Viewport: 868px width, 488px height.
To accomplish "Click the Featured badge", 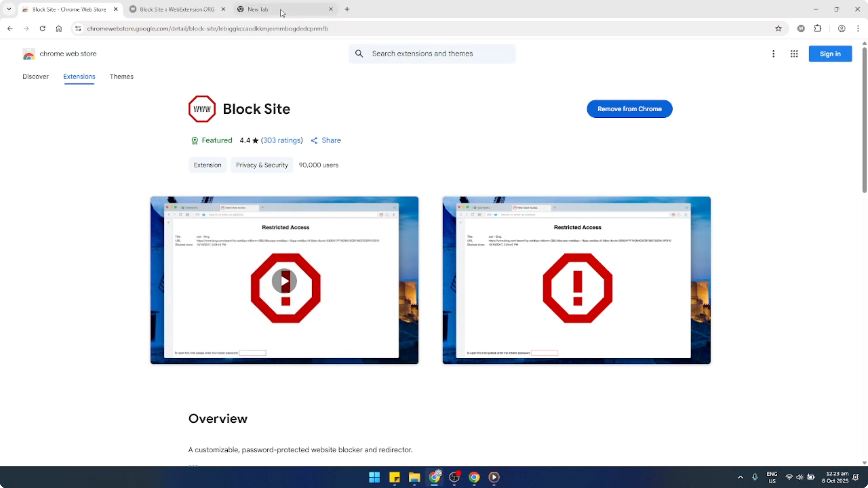I will (x=212, y=140).
